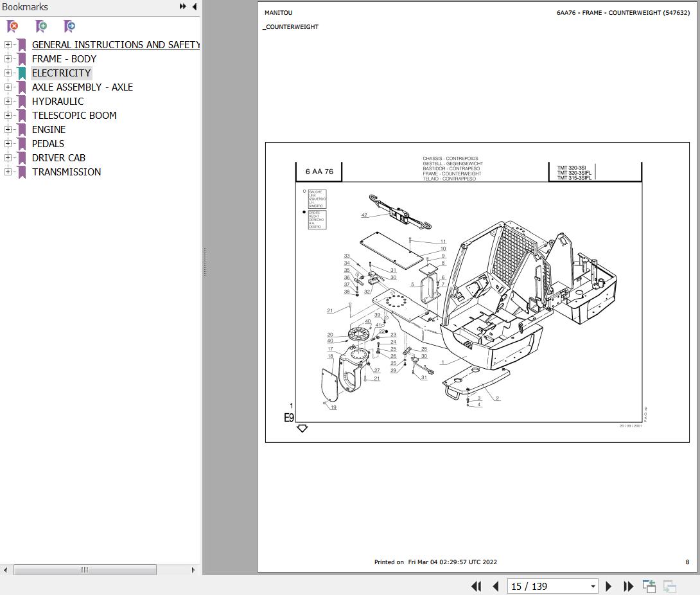Click the delete bookmark icon
Viewport: 700px width, 595px height.
click(12, 26)
